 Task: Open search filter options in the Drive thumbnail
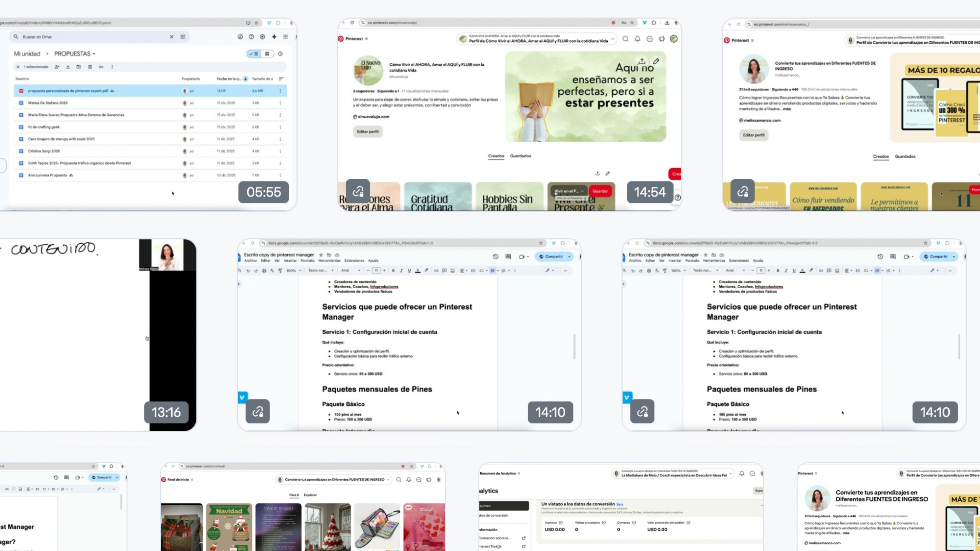[x=183, y=37]
